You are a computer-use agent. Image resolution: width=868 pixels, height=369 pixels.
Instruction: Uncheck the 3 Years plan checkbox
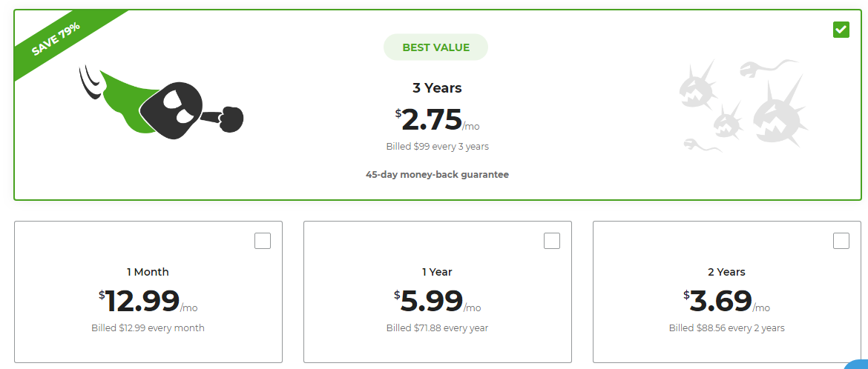(841, 30)
